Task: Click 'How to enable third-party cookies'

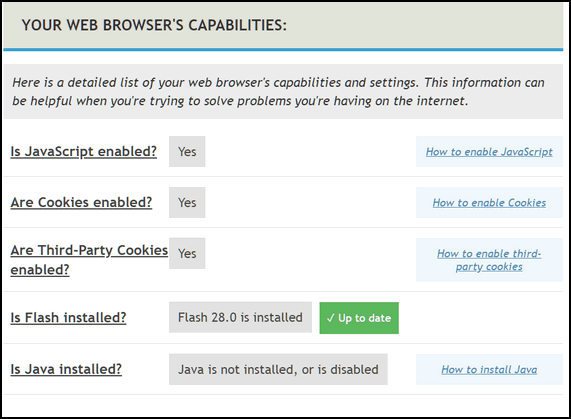Action: (x=489, y=260)
